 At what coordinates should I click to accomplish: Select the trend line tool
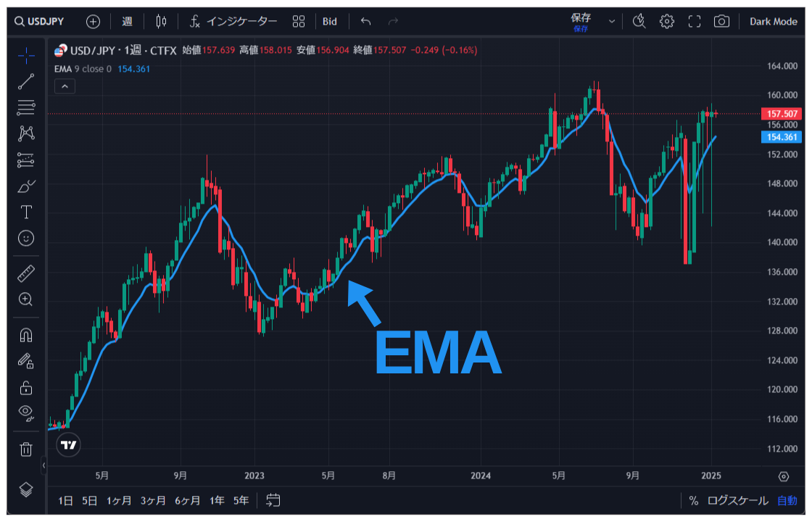pyautogui.click(x=26, y=81)
